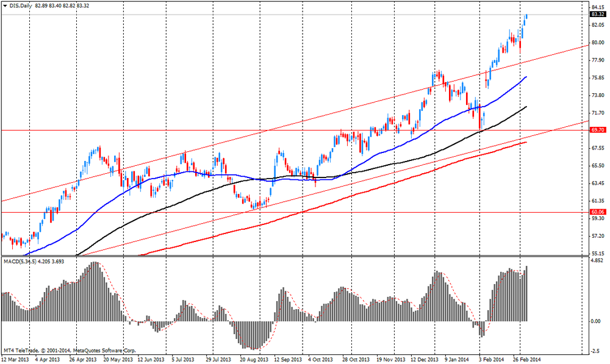Image resolution: width=610 pixels, height=364 pixels.
Task: Click the 57.20 price axis label
Action: pyautogui.click(x=598, y=236)
